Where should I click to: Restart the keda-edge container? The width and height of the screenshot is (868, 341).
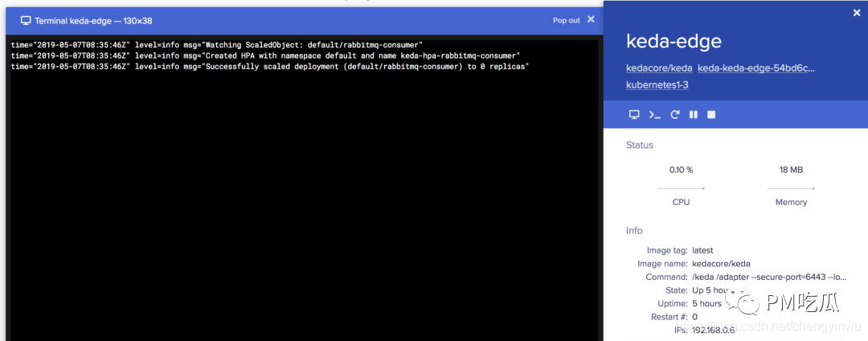675,114
